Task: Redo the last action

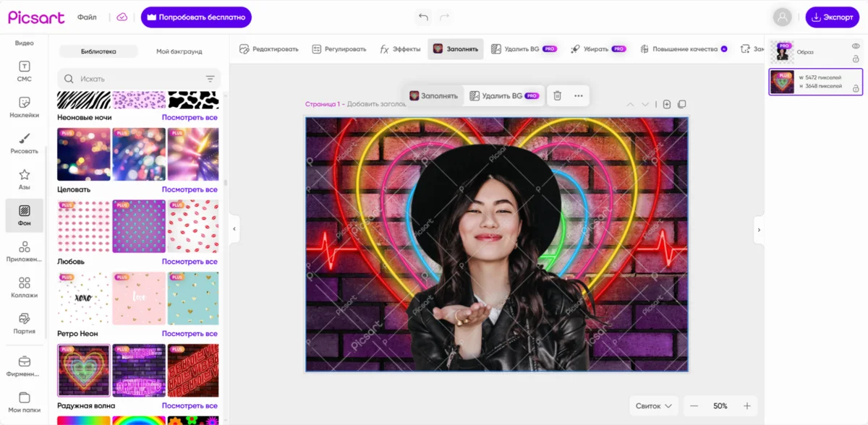Action: (x=444, y=17)
